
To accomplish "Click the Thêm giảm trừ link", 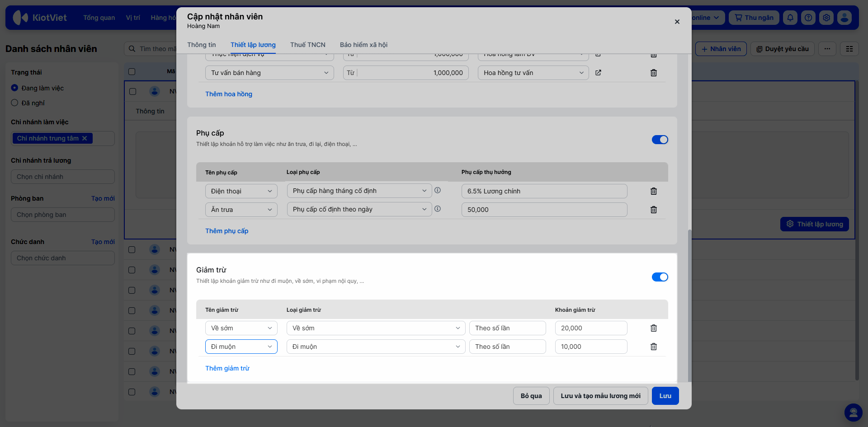I will point(227,368).
